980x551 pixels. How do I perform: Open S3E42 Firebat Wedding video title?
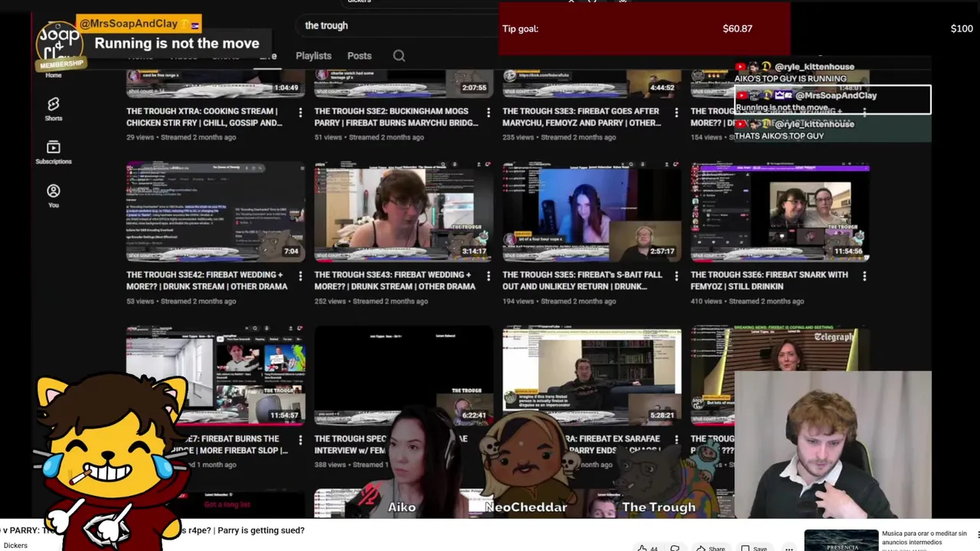pos(207,281)
